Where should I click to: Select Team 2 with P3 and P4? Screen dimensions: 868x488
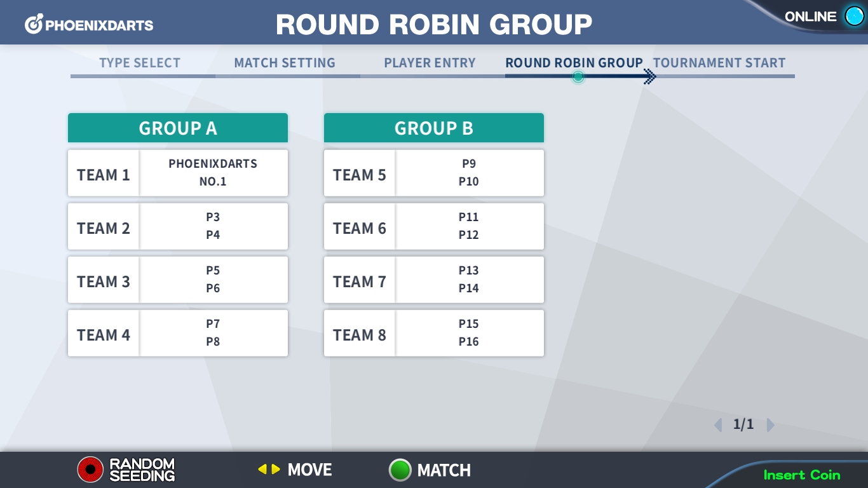pos(178,226)
